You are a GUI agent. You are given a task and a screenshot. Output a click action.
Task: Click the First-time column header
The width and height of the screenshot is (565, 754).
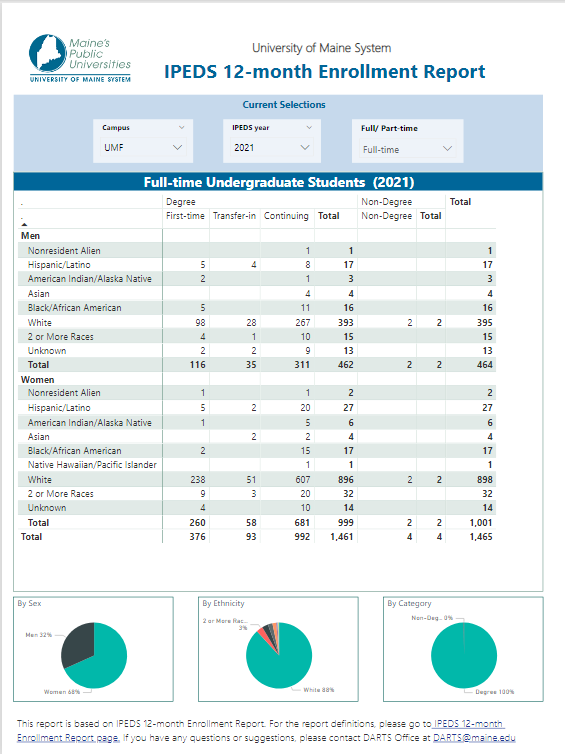pyautogui.click(x=185, y=216)
